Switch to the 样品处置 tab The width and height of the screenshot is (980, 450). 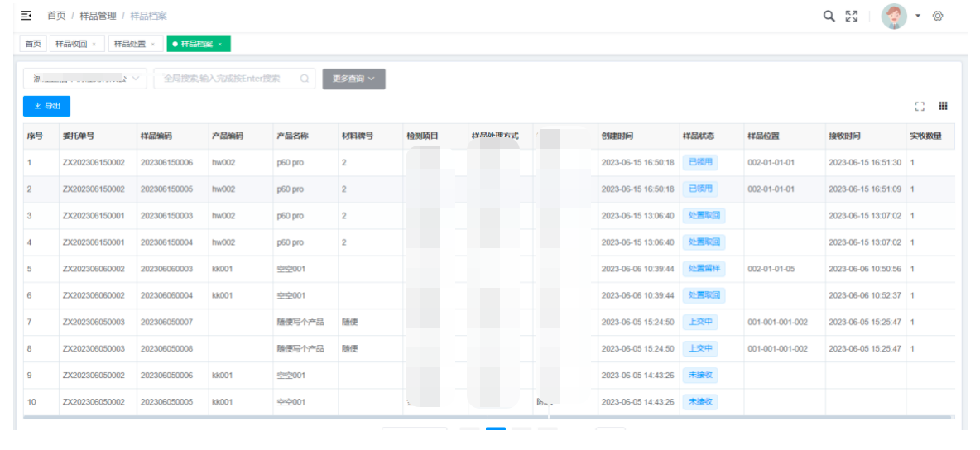pos(129,44)
